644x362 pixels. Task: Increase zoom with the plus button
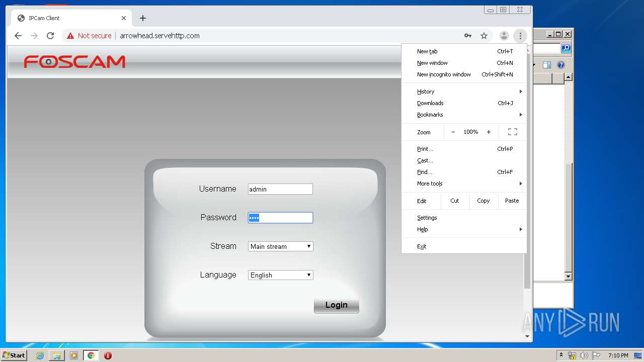coord(489,132)
